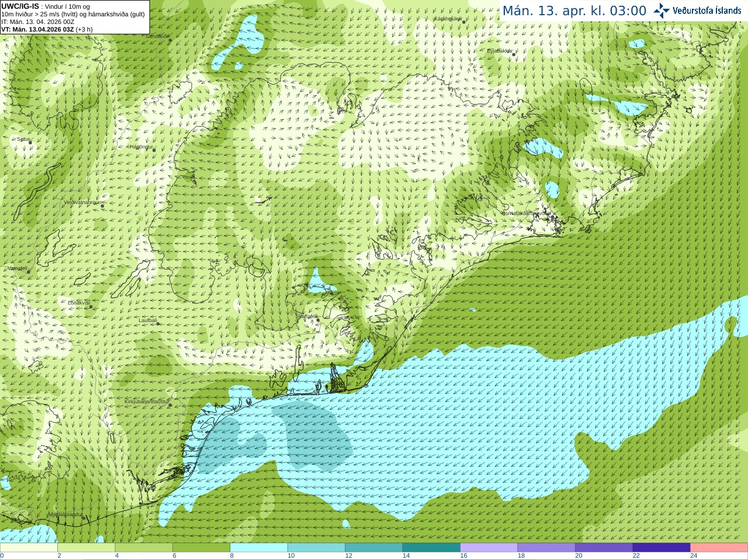748x560 pixels.
Task: Click the Skaftafell station marker
Action: pos(317,320)
